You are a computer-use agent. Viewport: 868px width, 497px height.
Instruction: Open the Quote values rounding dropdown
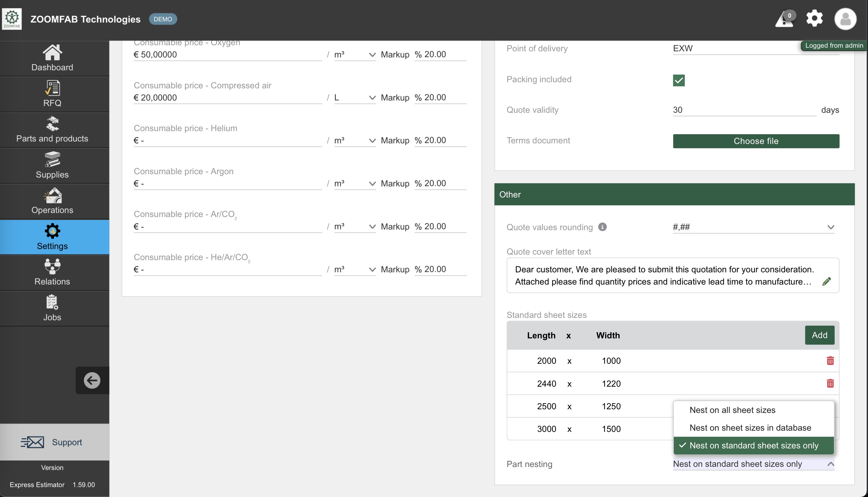point(753,227)
